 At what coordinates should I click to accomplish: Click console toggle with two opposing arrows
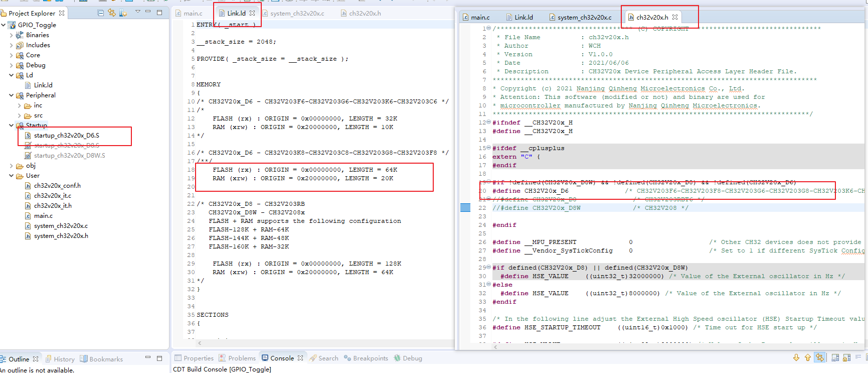click(819, 357)
